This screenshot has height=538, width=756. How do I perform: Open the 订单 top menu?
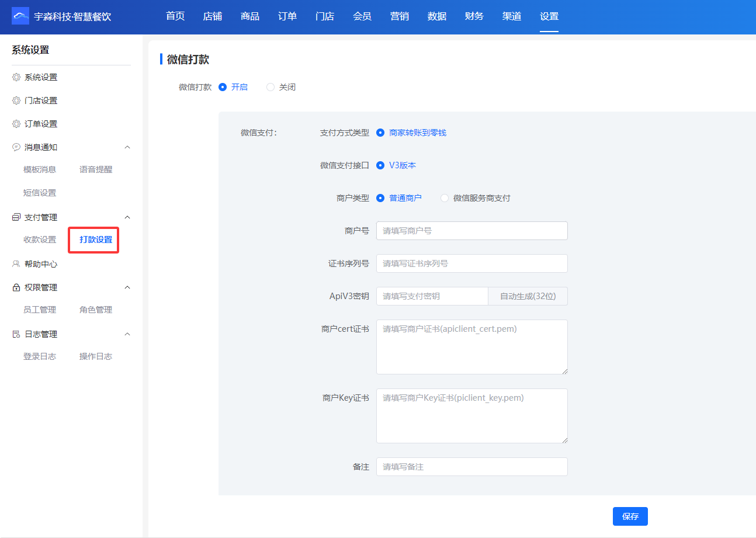pyautogui.click(x=287, y=16)
